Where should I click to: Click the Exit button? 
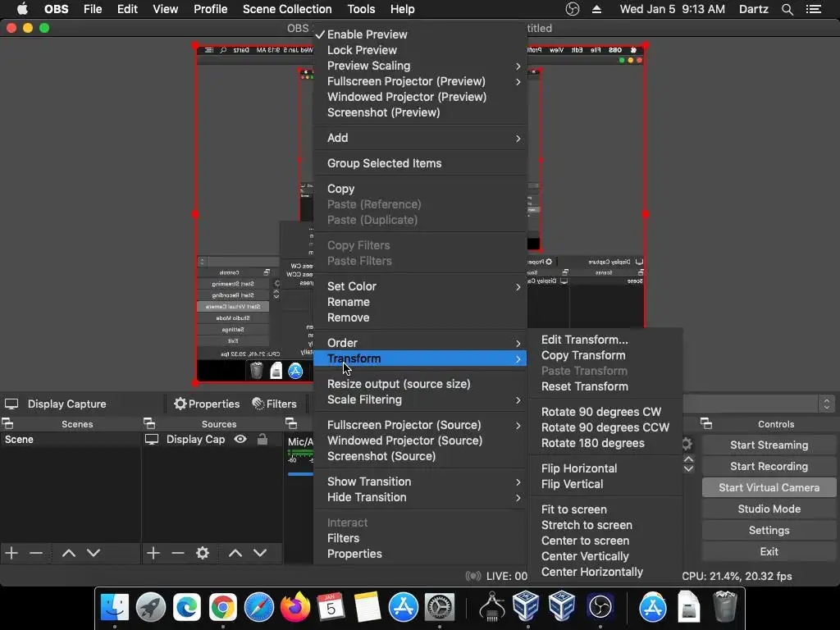pos(769,552)
